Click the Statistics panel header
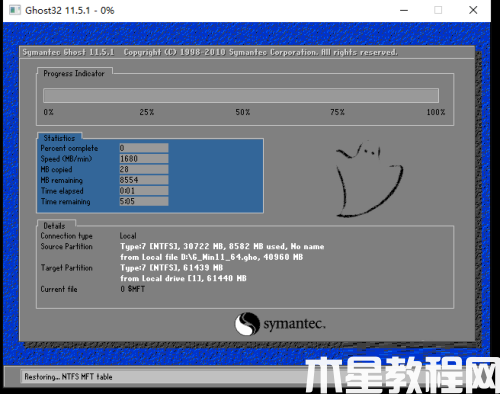 (x=59, y=138)
